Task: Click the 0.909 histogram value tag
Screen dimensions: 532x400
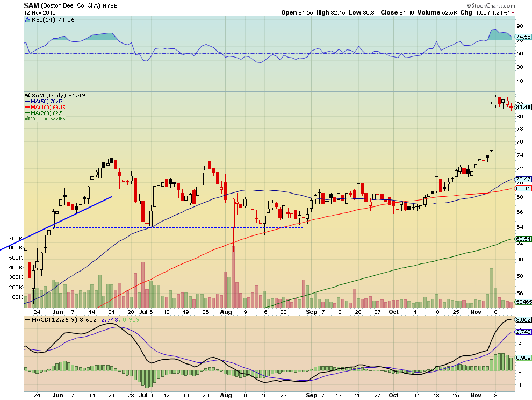Action: point(523,358)
